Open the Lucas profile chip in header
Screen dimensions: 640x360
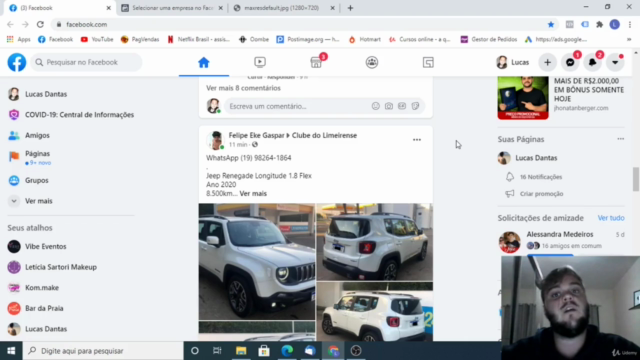click(x=513, y=62)
